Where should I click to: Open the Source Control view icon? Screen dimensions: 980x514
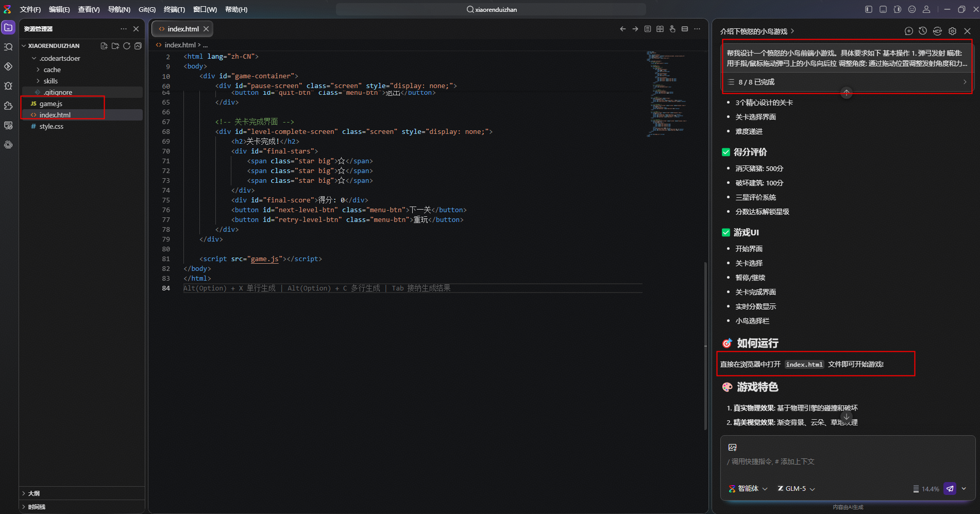[x=8, y=66]
